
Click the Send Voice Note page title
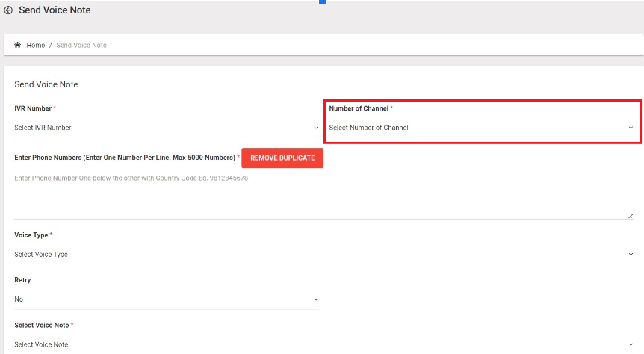55,10
